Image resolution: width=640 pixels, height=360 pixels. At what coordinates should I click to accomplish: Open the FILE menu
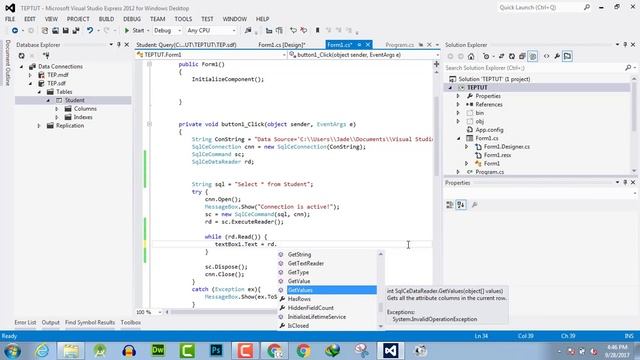[10, 19]
